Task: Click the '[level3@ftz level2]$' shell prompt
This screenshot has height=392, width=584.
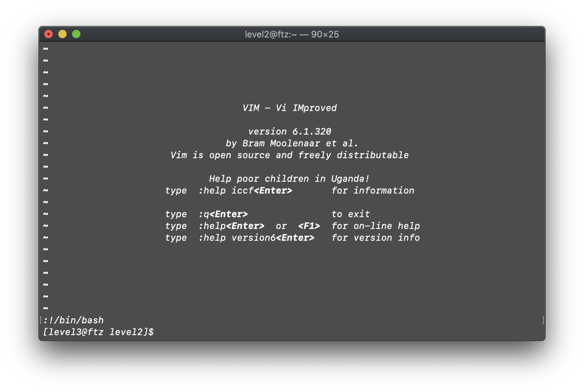Action: tap(98, 332)
